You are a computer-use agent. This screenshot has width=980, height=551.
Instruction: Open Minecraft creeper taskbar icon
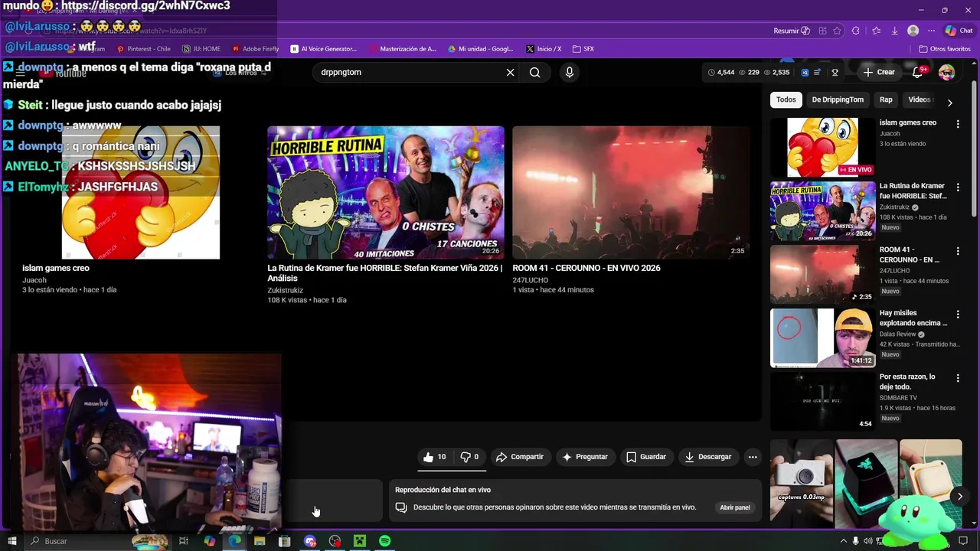pos(359,541)
